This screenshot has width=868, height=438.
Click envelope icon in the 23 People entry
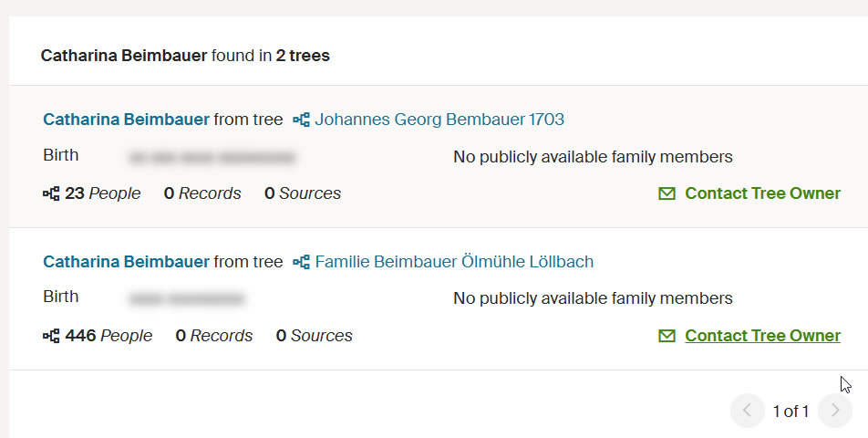(667, 193)
